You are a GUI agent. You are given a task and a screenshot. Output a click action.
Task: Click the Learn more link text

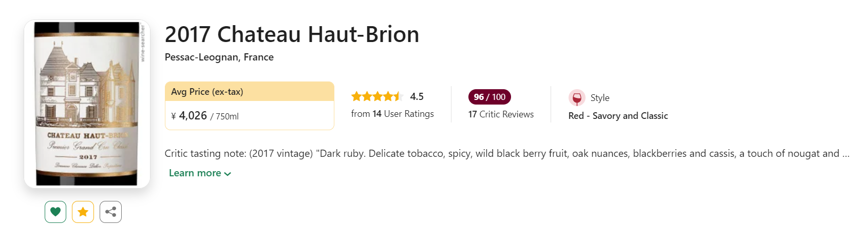click(195, 173)
